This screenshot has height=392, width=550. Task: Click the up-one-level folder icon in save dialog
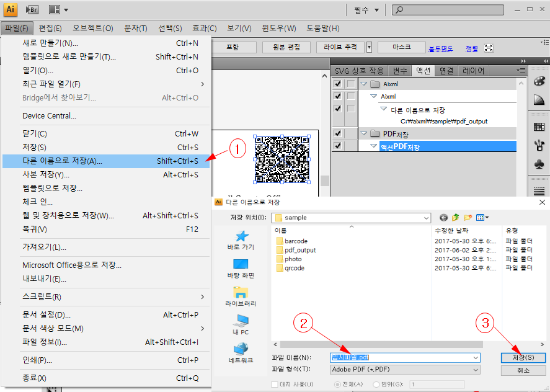point(456,218)
